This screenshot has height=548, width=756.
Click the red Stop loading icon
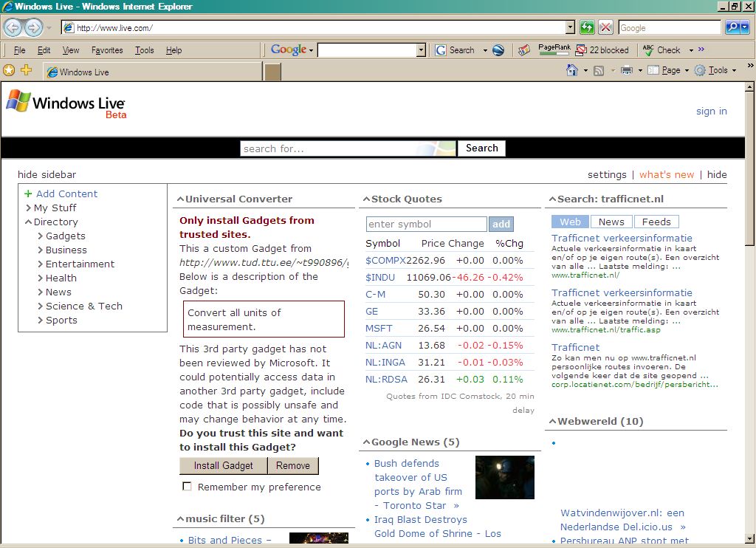(605, 27)
